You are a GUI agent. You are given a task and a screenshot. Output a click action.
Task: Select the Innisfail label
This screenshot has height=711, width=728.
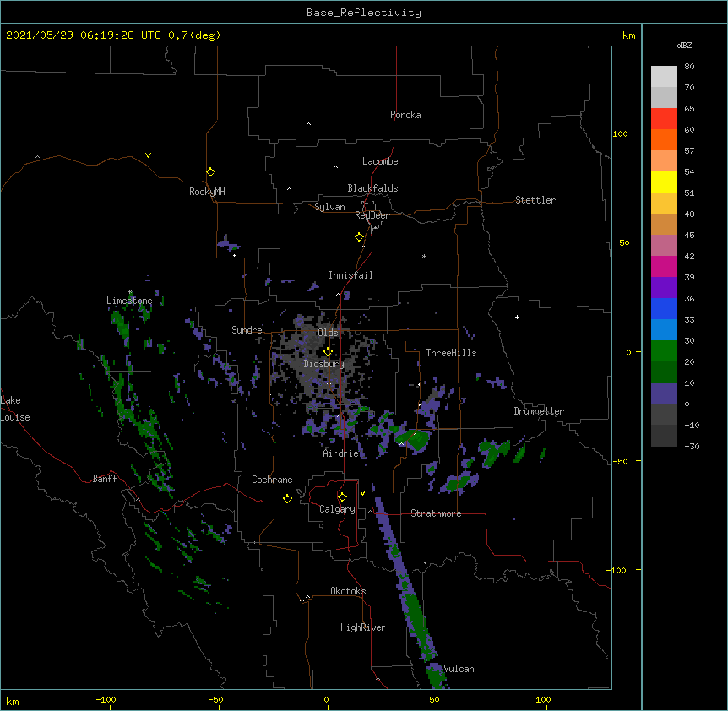[x=350, y=275]
